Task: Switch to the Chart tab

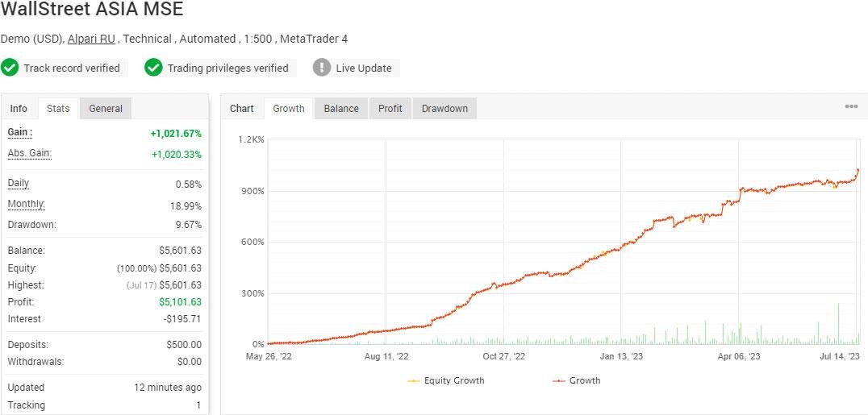Action: click(242, 109)
